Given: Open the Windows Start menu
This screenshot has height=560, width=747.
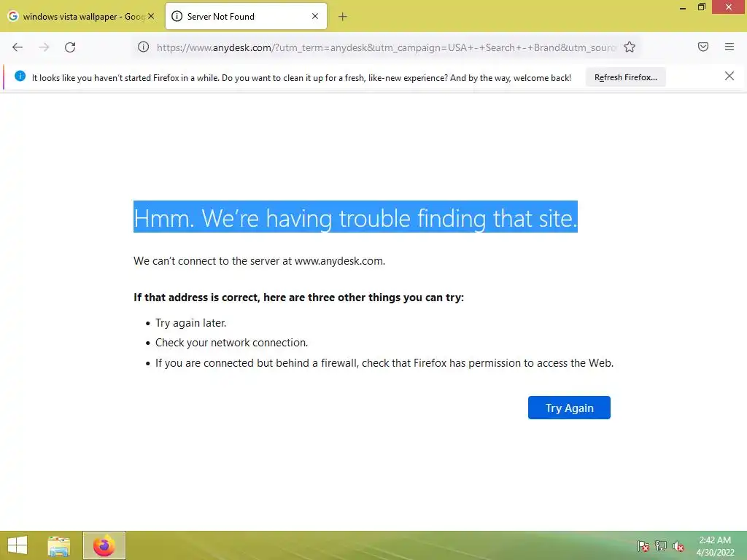Looking at the screenshot, I should coord(18,545).
